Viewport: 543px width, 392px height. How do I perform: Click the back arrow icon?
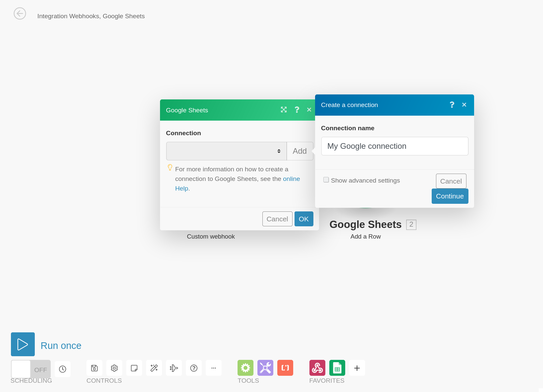click(x=20, y=14)
